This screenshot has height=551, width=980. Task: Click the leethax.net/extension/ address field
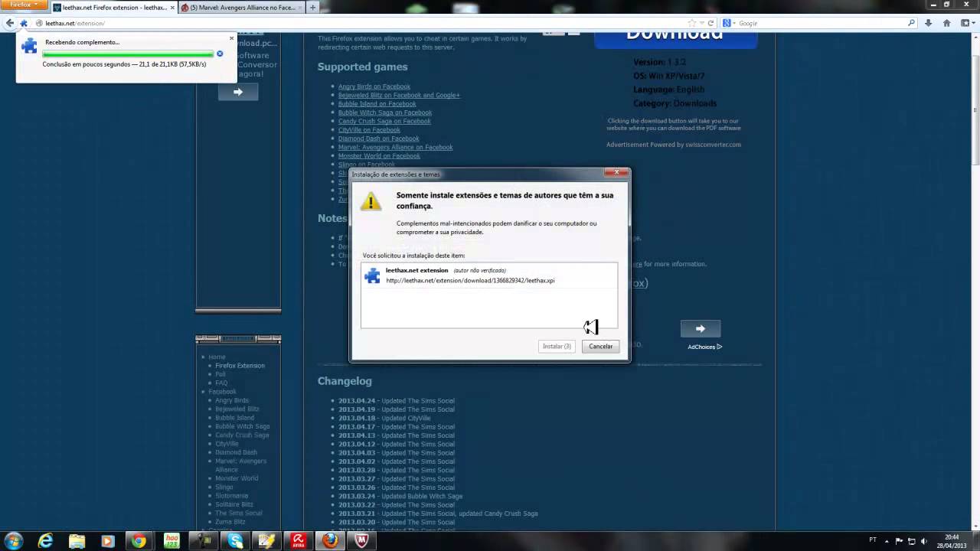point(360,23)
